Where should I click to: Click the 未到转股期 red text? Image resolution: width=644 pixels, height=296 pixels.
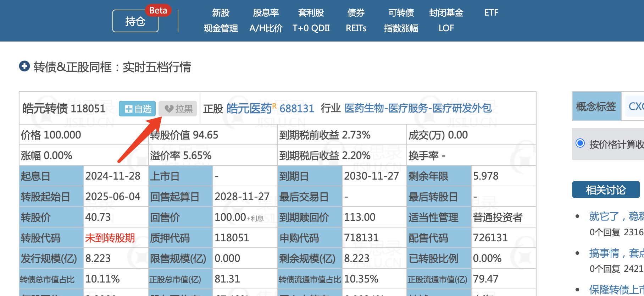110,238
